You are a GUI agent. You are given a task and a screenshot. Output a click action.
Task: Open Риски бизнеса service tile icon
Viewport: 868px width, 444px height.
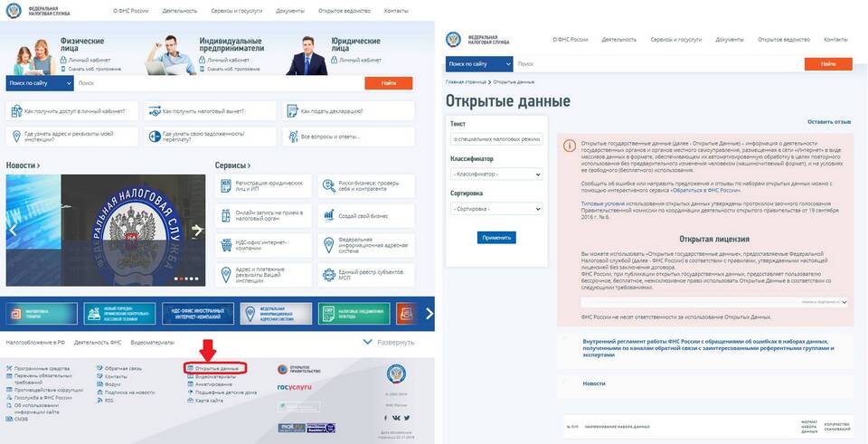point(329,186)
